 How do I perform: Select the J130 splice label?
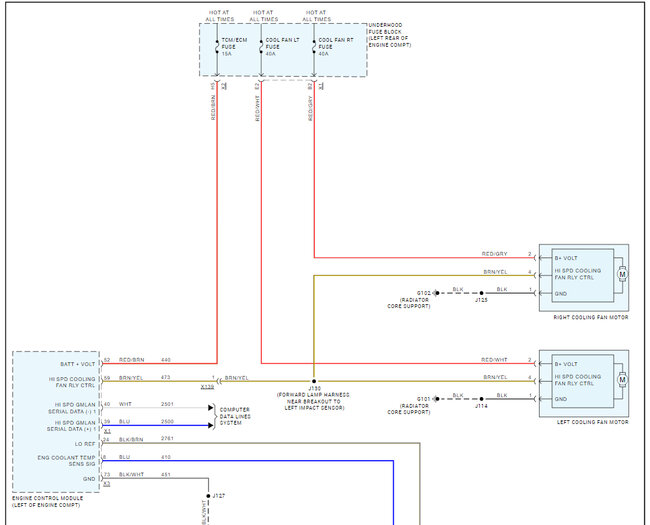[x=314, y=389]
